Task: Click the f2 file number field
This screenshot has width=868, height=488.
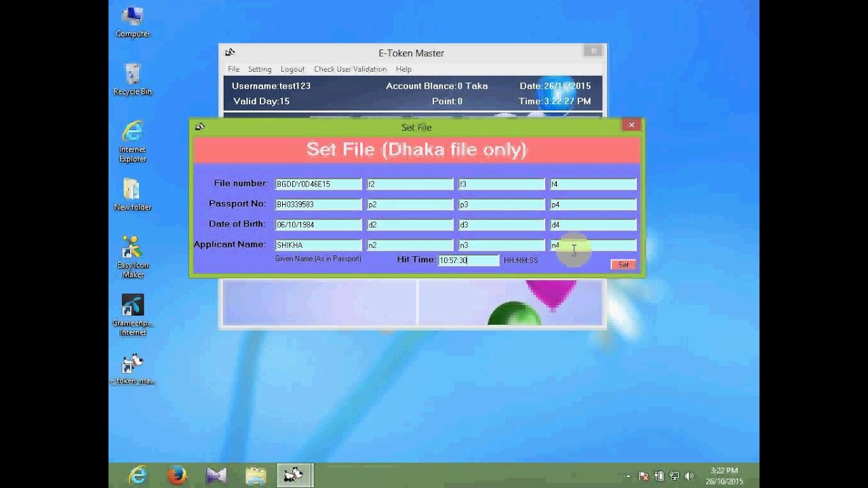Action: point(410,184)
